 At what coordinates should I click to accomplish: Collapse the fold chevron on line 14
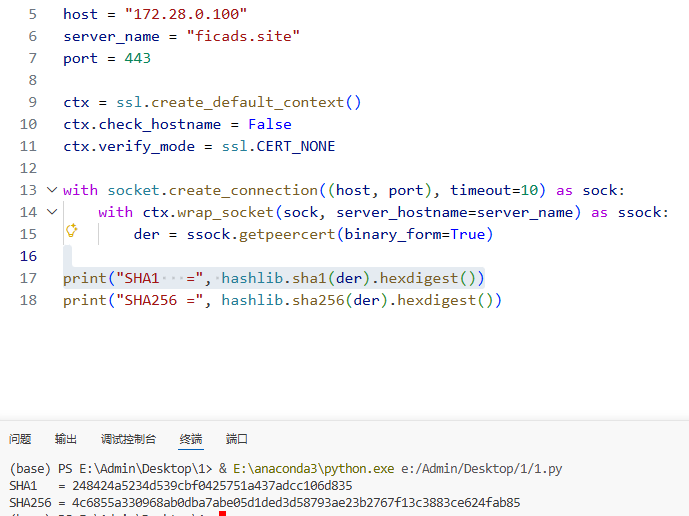52,212
